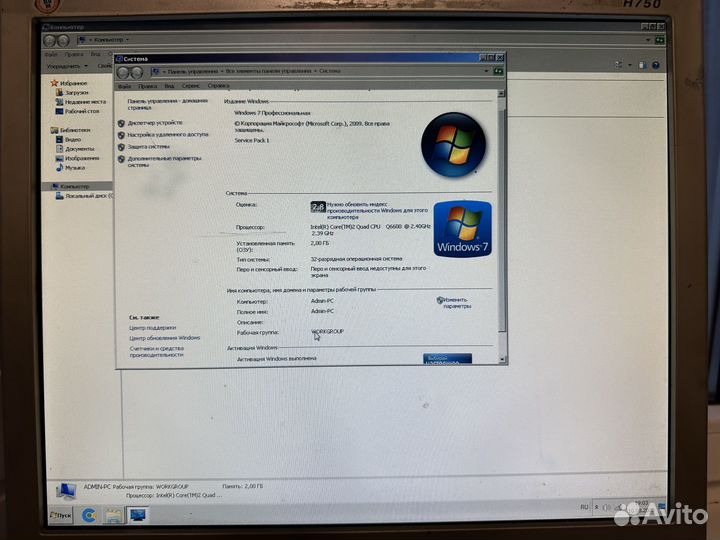Open the Компьютер window address dropdown
Screen dimensions: 720x540
pos(648,40)
